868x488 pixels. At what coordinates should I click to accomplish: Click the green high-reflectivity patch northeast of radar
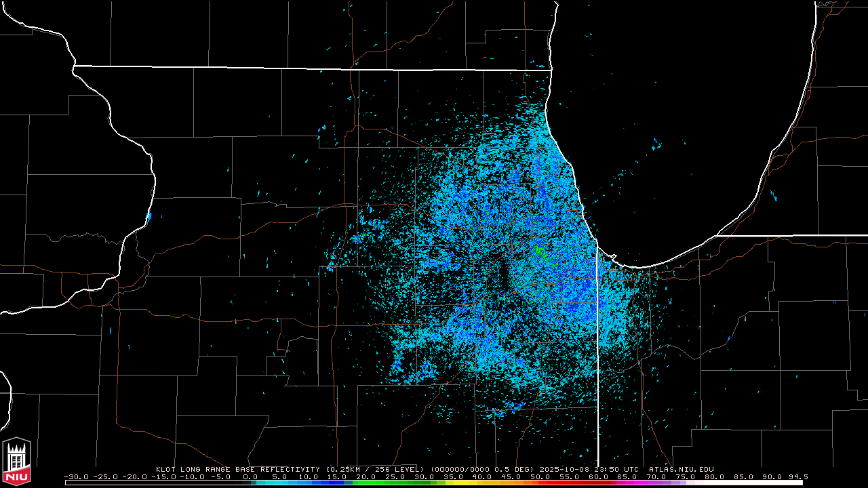click(x=540, y=251)
